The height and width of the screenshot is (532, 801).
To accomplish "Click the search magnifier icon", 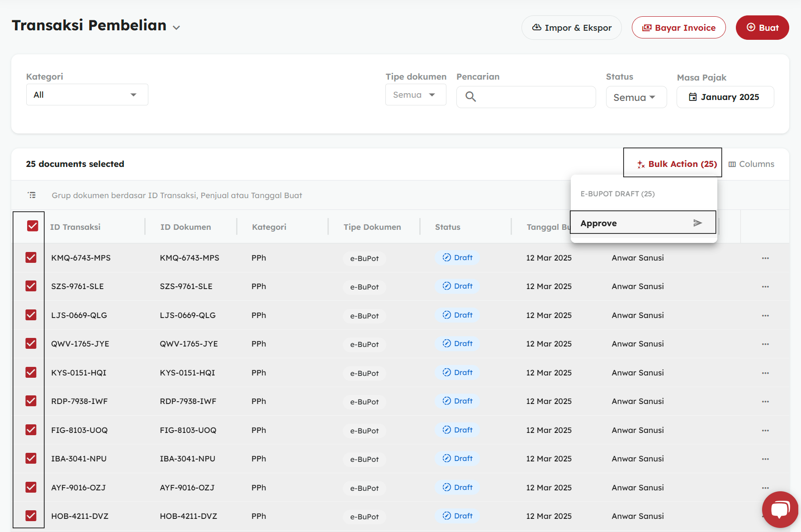I will [470, 97].
